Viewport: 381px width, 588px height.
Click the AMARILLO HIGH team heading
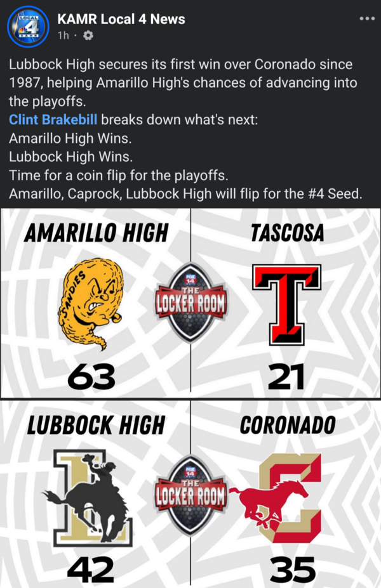tap(96, 233)
